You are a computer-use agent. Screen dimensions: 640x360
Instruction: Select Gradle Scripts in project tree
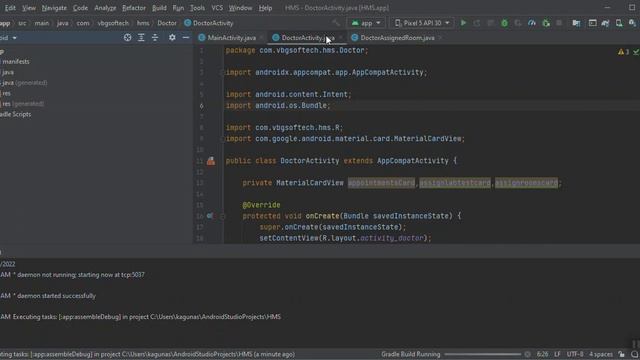(x=16, y=114)
